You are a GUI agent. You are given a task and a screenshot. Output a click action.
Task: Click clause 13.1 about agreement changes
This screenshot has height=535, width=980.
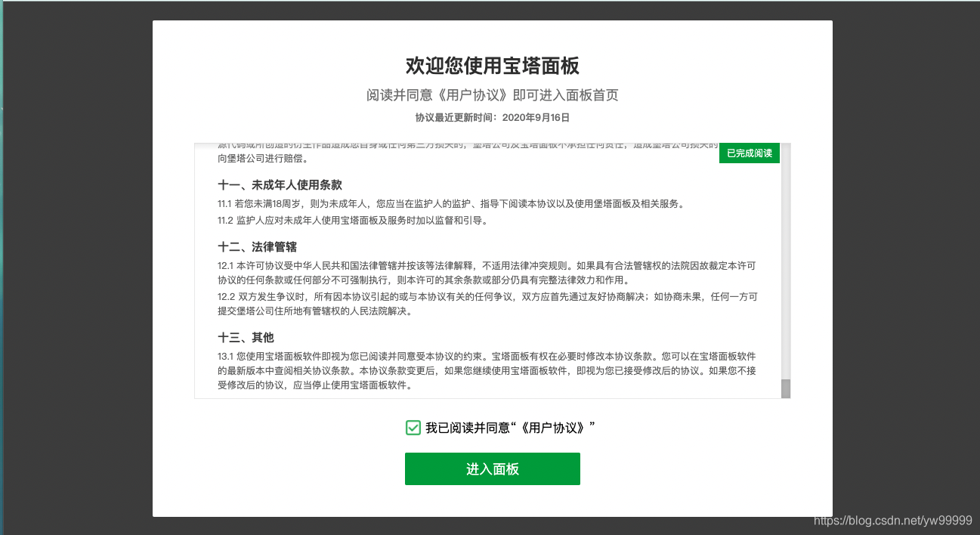[x=487, y=370]
